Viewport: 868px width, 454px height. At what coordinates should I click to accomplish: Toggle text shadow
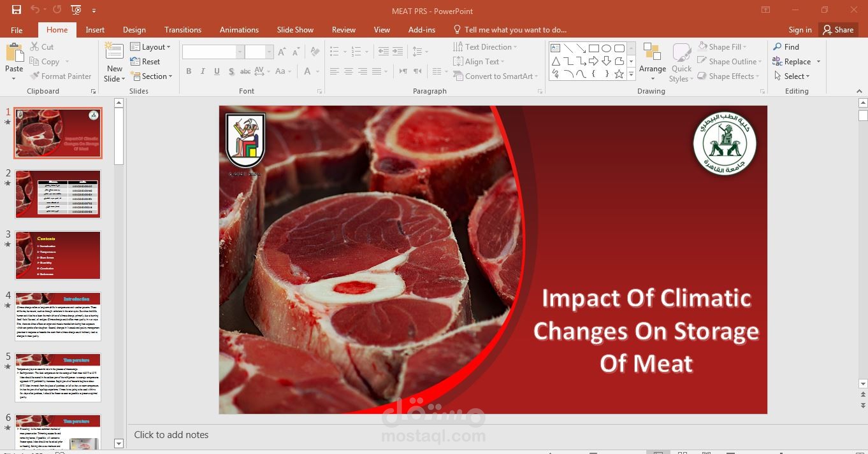[231, 71]
